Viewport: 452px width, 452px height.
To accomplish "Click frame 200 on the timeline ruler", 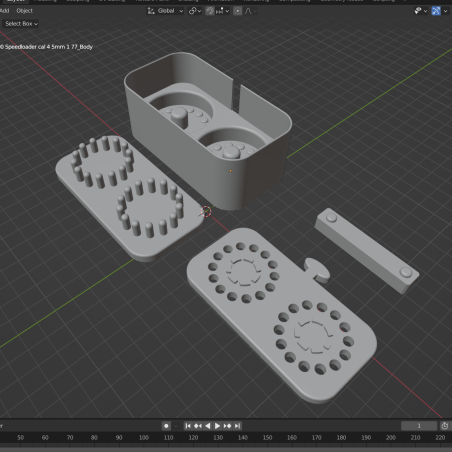I will pos(391,437).
